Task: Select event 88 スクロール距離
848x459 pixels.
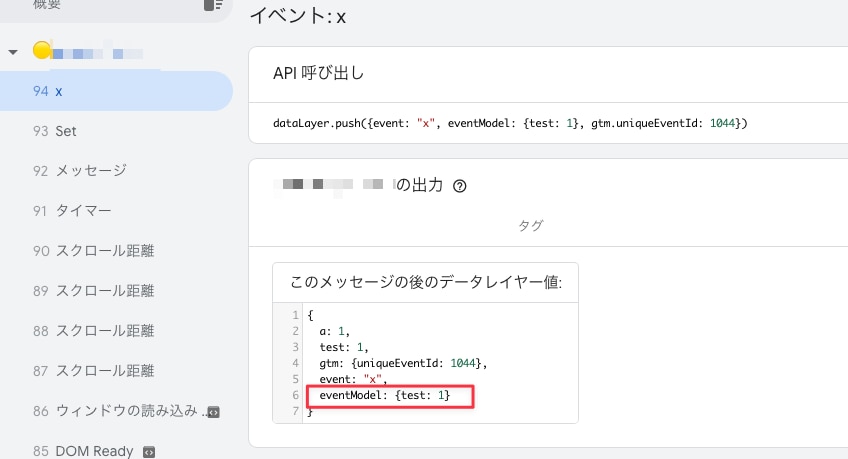Action: click(116, 331)
